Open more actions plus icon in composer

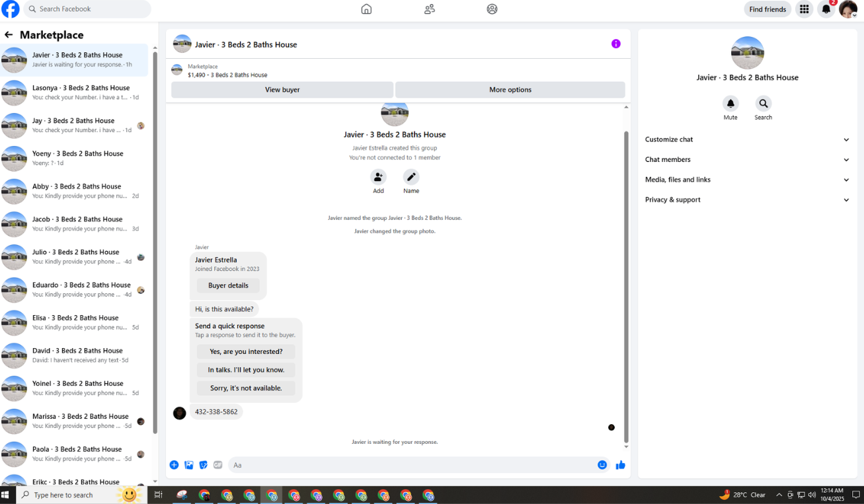[174, 465]
